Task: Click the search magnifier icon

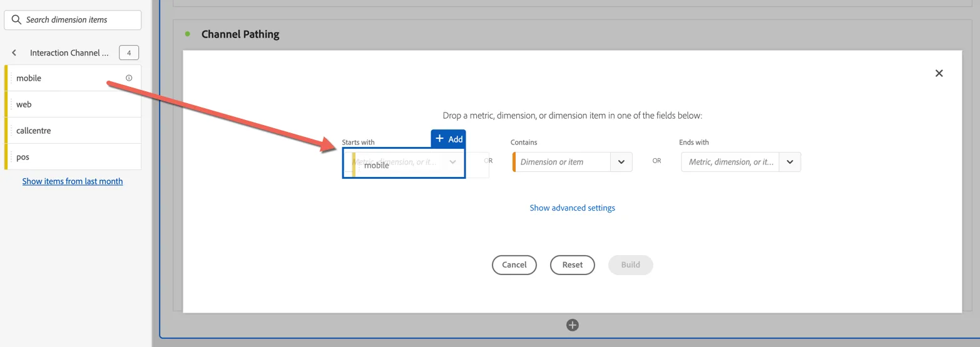Action: [16, 20]
